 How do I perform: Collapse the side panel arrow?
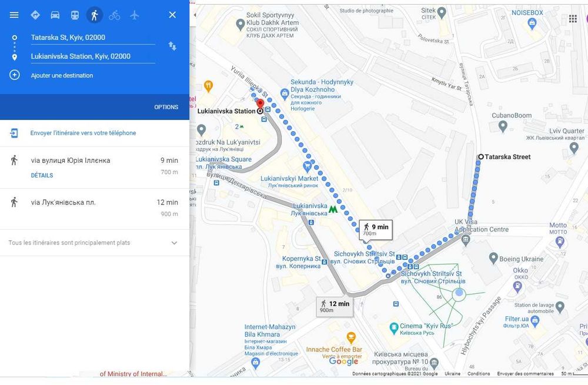(x=194, y=15)
